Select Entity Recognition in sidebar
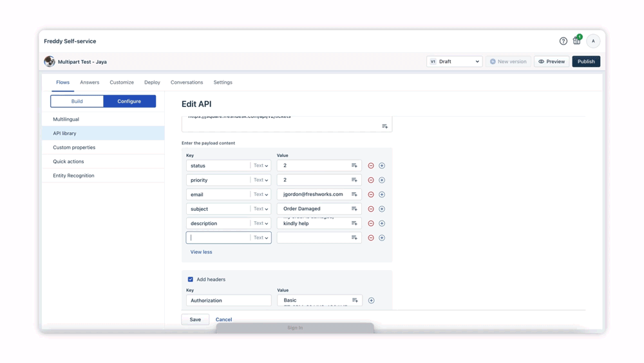The height and width of the screenshot is (363, 644). pos(103,175)
